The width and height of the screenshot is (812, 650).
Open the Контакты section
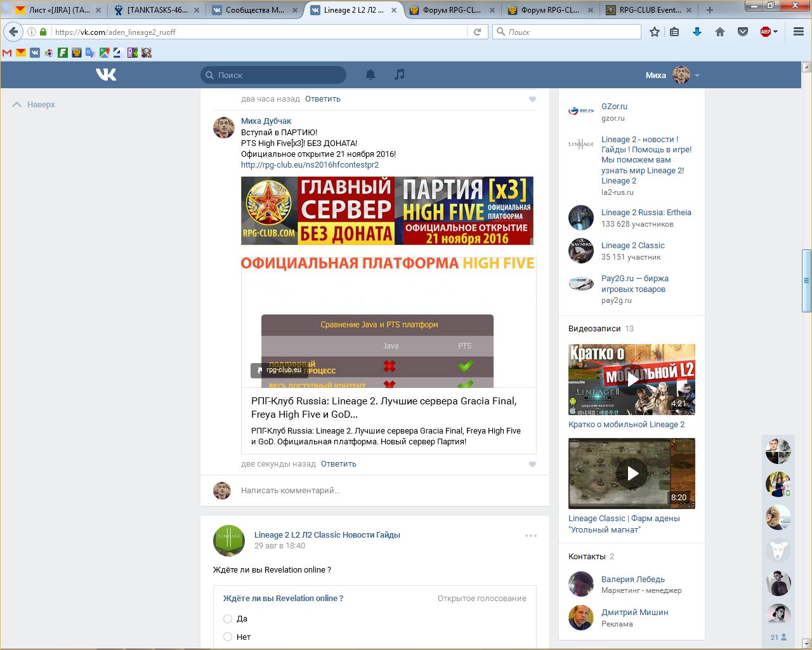pos(587,557)
